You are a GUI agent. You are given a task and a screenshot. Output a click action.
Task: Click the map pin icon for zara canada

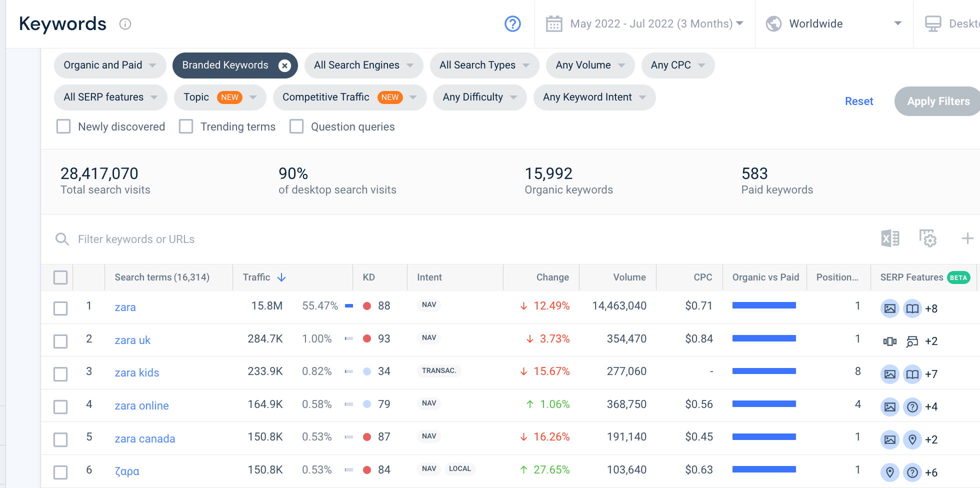pos(912,439)
